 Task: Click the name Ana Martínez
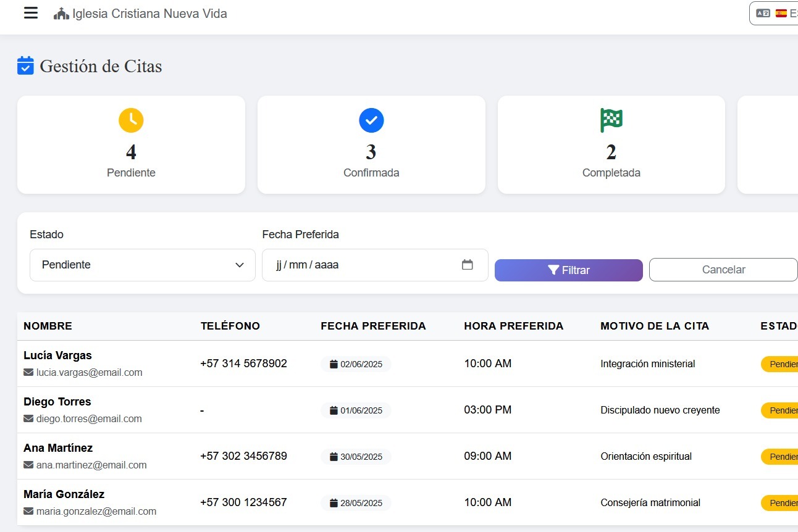58,448
